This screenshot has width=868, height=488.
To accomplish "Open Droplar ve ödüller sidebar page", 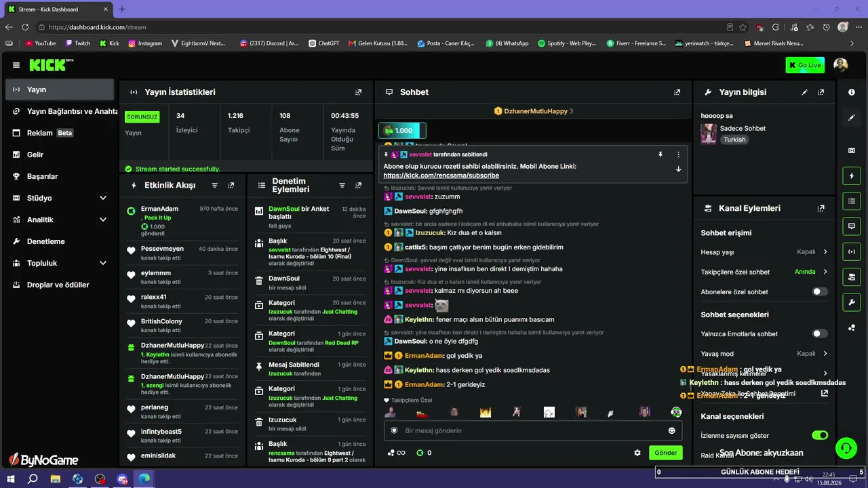I will click(x=60, y=285).
